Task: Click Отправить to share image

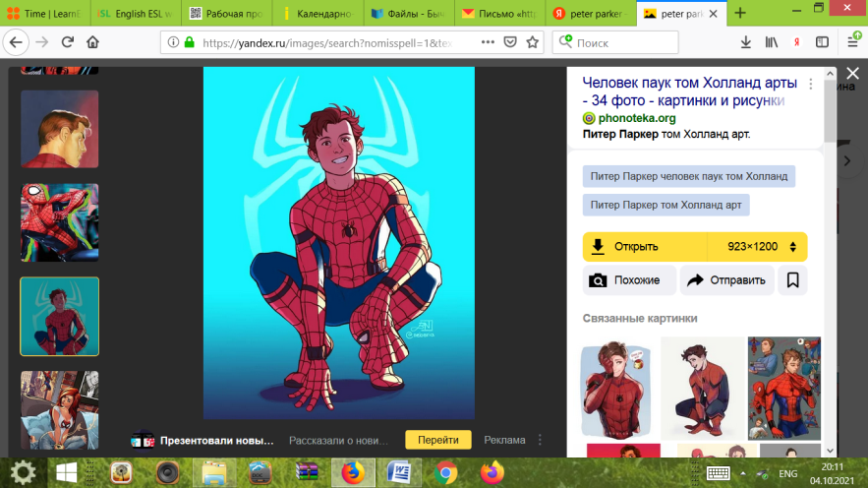Action: [726, 280]
